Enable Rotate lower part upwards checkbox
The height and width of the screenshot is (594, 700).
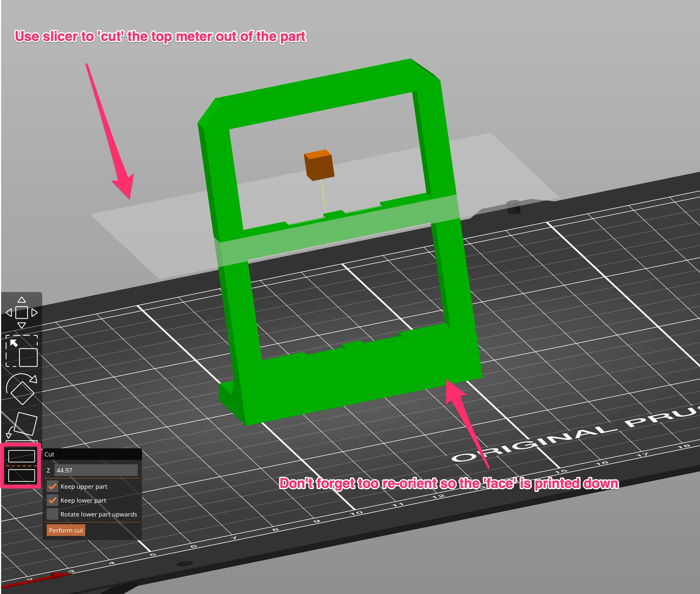coord(52,514)
